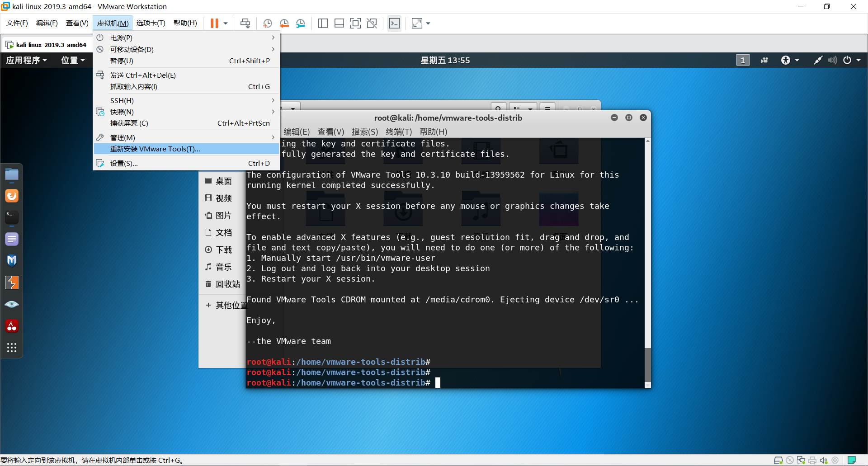The image size is (868, 466).
Task: Toggle the library sidebar view icon
Action: tap(323, 23)
